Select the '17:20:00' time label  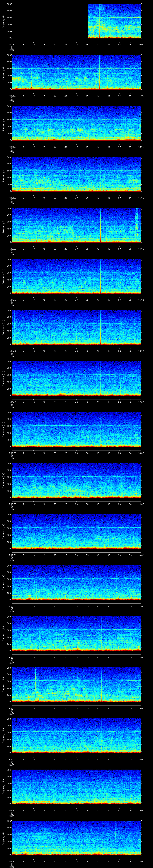(x=12, y=606)
